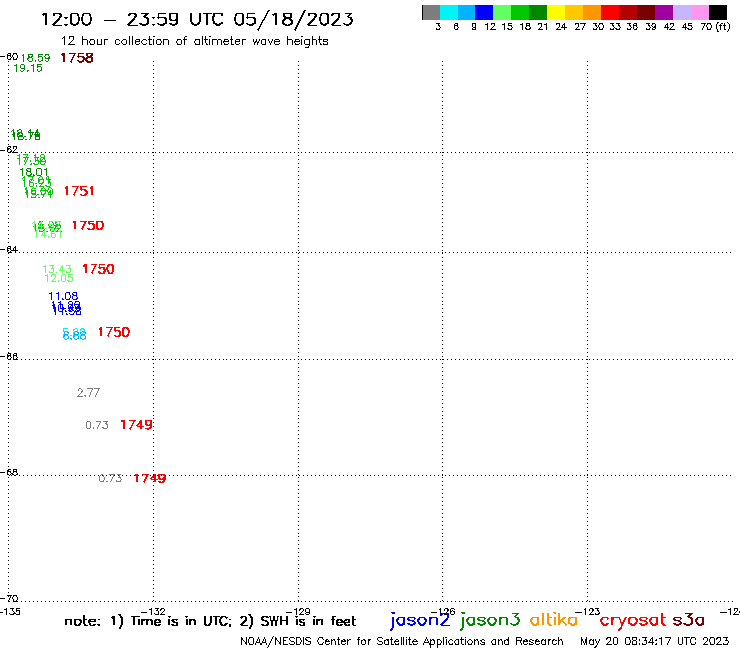
Task: Click the wave height value 12.05
Action: tap(59, 278)
